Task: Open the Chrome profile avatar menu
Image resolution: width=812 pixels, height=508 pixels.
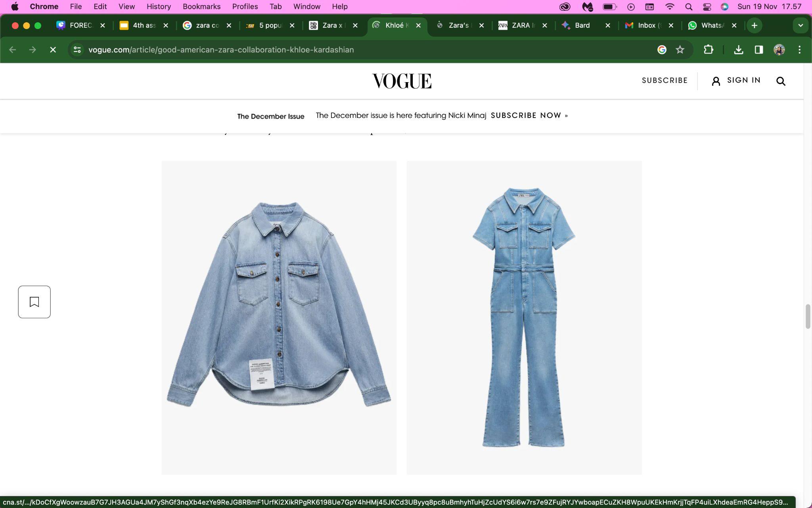Action: coord(779,50)
